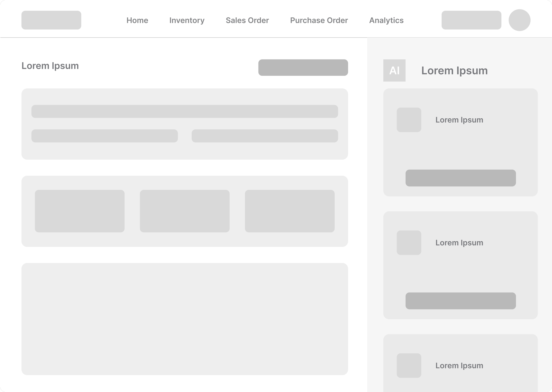Click square icon in third AI panel card
Viewport: 552px width, 392px height.
(409, 366)
